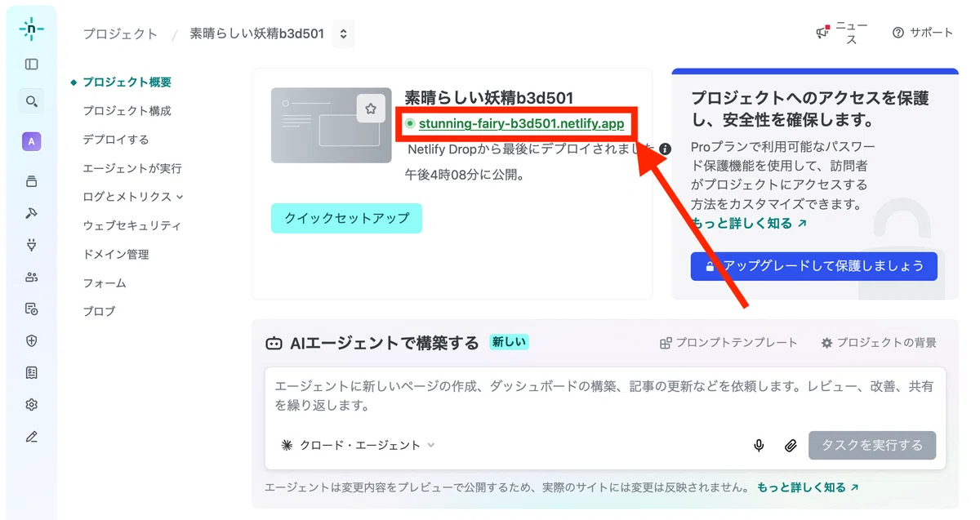Click the プロジェクト breadcrumb link
The height and width of the screenshot is (520, 980).
point(120,33)
